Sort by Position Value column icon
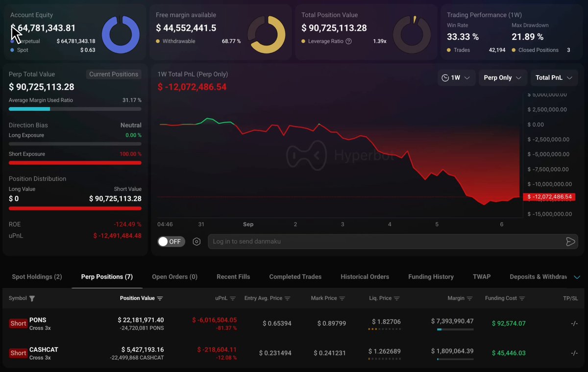The width and height of the screenshot is (588, 372). 160,298
